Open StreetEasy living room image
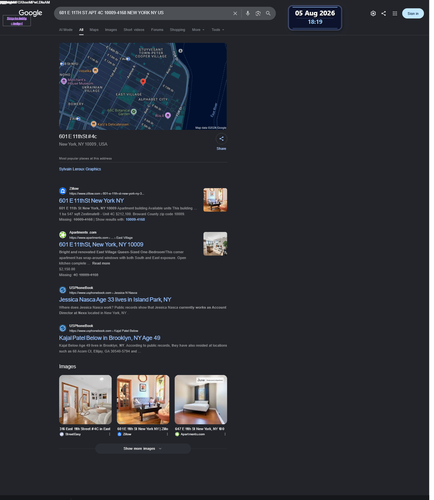This screenshot has height=500, width=434. [85, 400]
